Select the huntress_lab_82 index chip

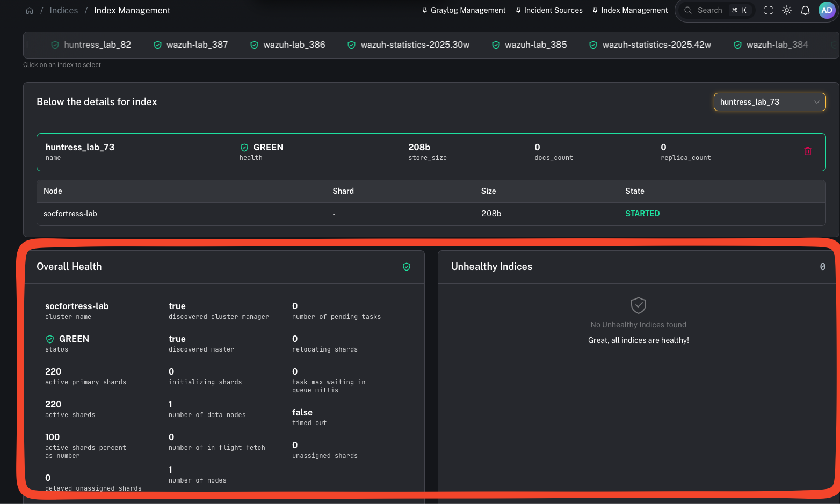coord(91,45)
